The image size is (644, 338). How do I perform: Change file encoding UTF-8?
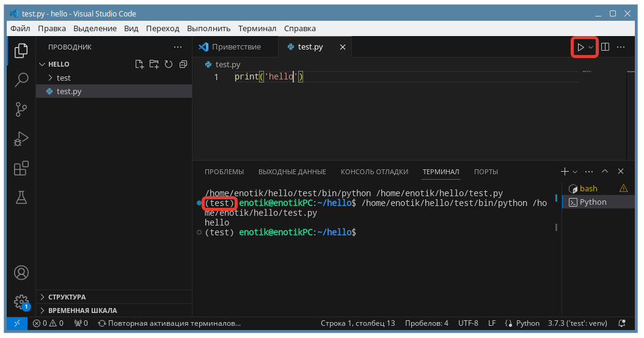pyautogui.click(x=468, y=323)
